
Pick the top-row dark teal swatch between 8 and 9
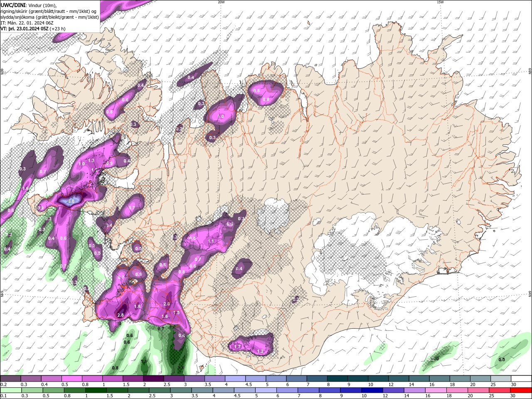(337, 379)
